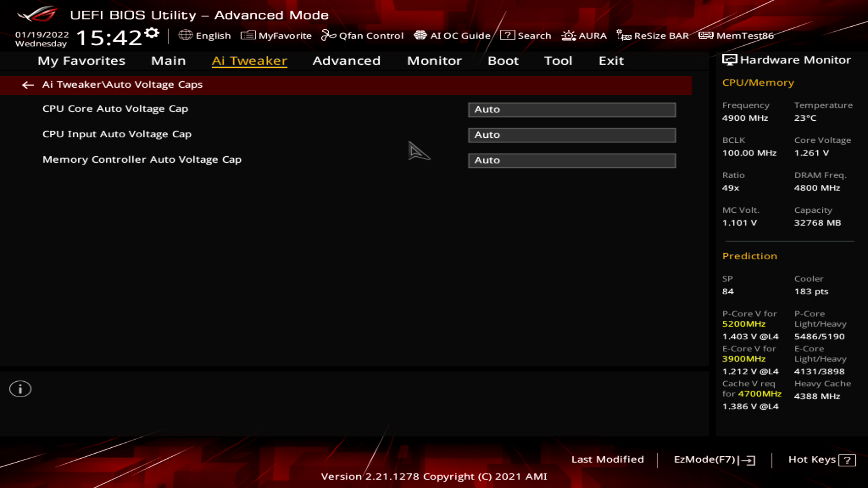View Last Modified changes
The image size is (868, 488).
tap(608, 460)
